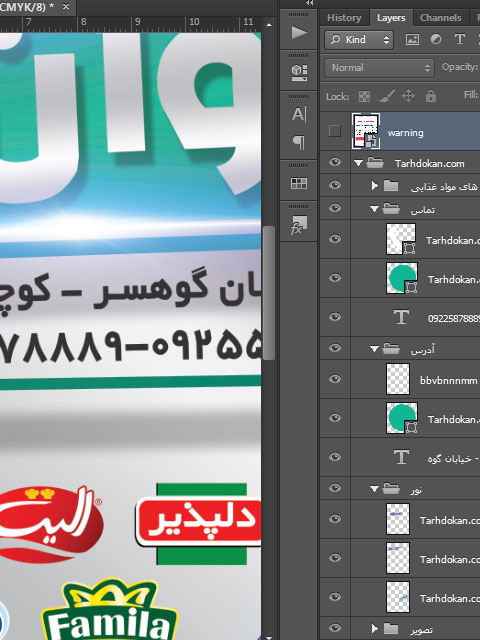
Task: Hide the تصویر group
Action: pos(335,628)
